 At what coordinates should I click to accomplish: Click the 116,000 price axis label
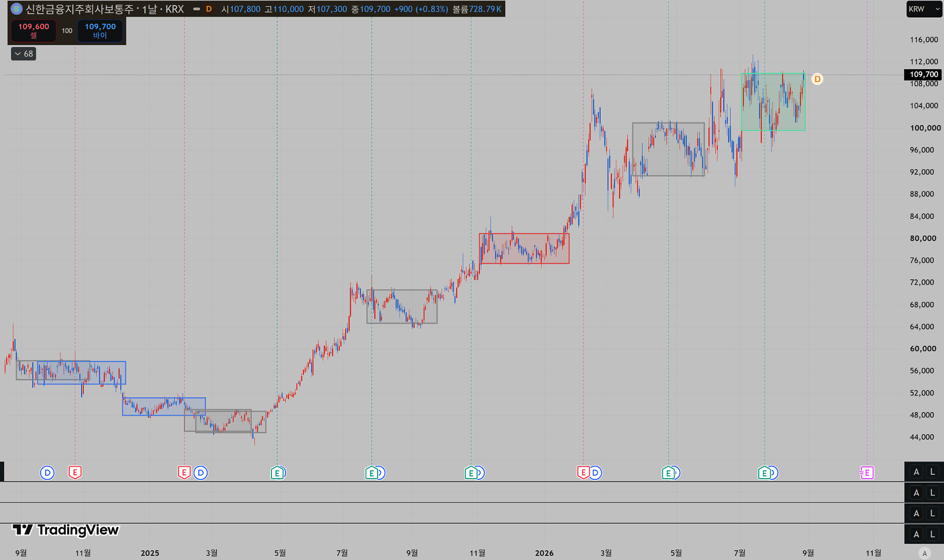click(x=924, y=39)
